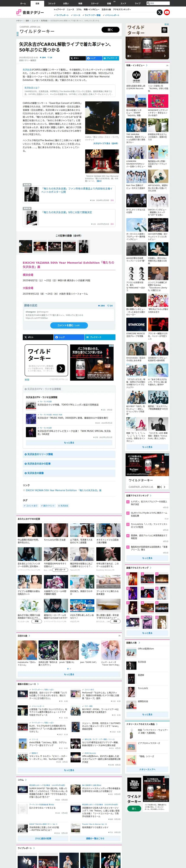Share article via Xポスト button under headline
The width and height of the screenshot is (186, 868).
pos(77,58)
